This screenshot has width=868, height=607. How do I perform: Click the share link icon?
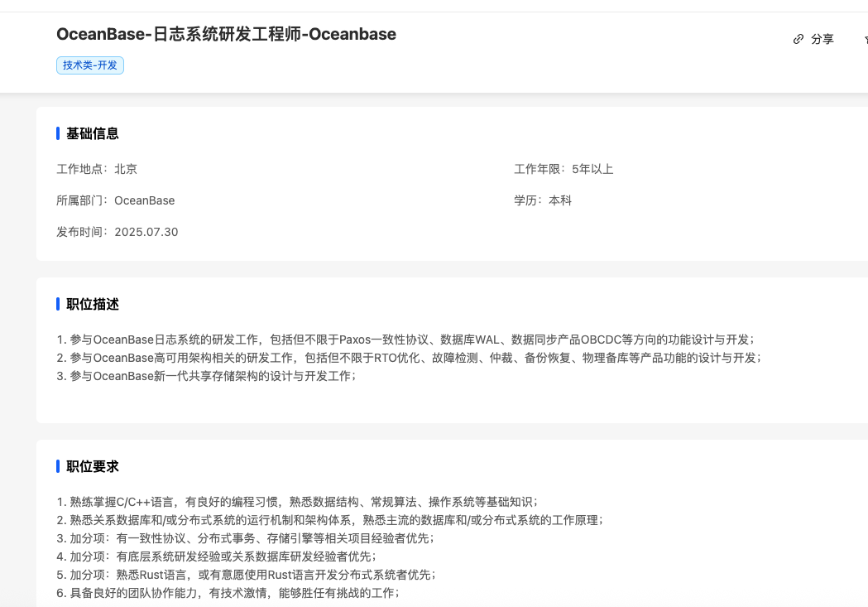798,39
